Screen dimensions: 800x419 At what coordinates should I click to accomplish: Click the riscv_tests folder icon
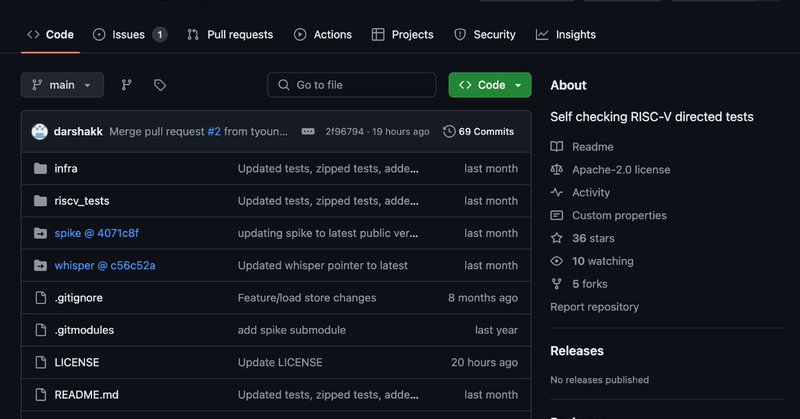(x=40, y=201)
